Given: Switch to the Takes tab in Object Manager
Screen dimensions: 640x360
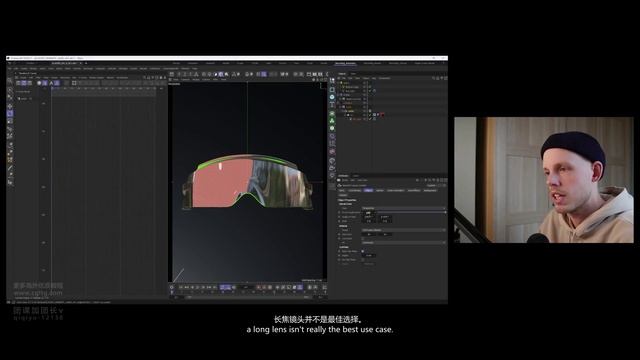Looking at the screenshot, I should (353, 73).
